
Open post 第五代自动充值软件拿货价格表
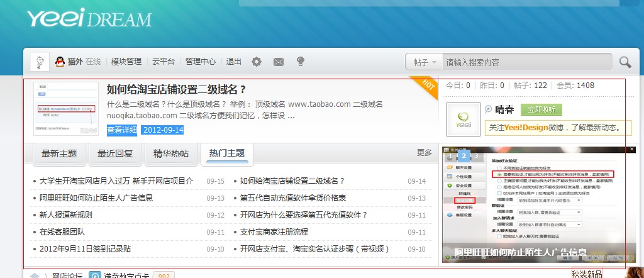coord(293,198)
